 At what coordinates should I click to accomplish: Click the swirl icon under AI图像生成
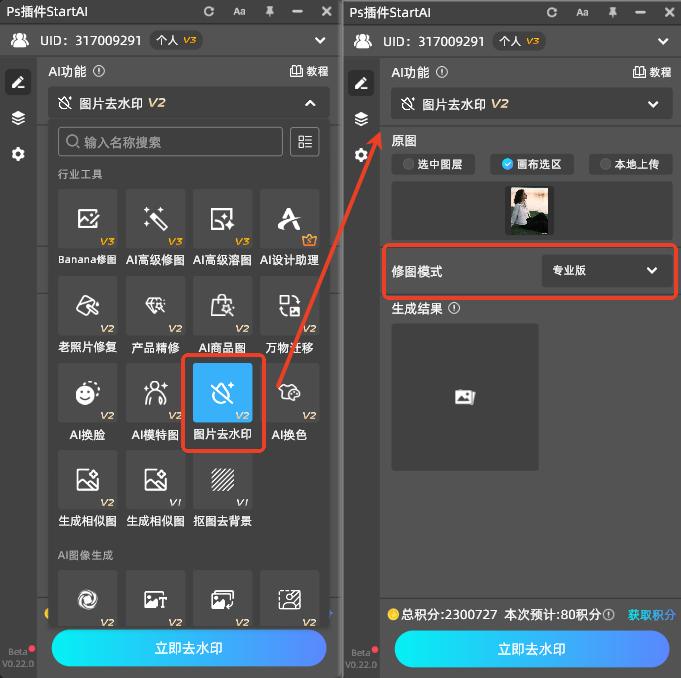pos(88,599)
